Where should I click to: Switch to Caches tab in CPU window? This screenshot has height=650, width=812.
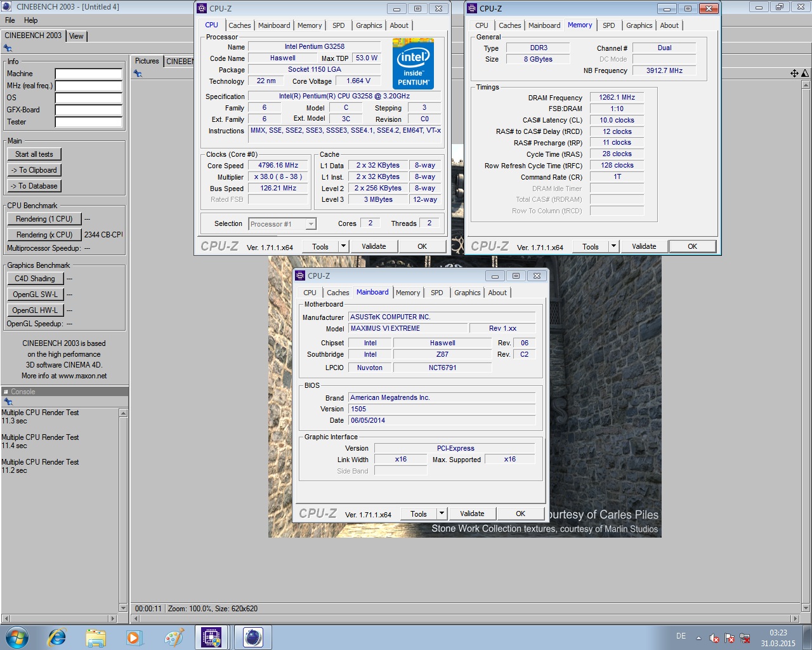(240, 25)
